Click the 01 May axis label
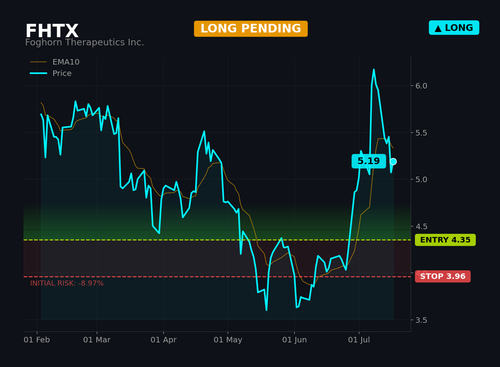 (228, 340)
